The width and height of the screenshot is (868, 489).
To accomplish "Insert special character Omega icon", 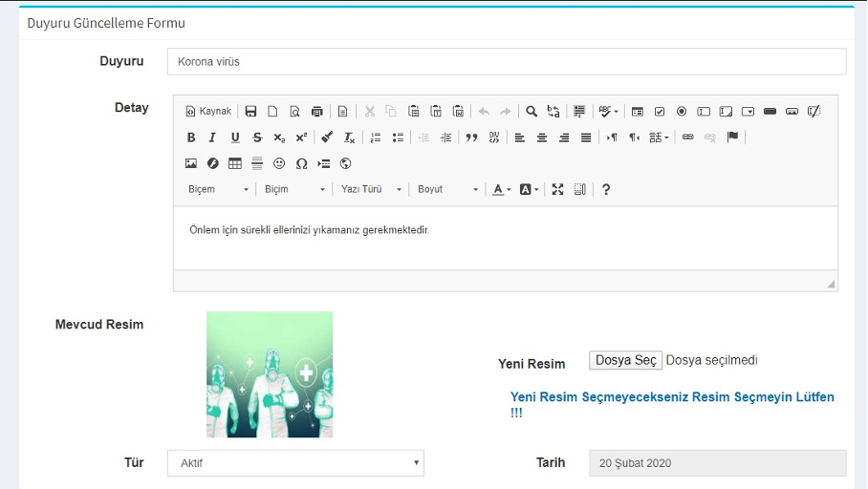I will (x=302, y=163).
